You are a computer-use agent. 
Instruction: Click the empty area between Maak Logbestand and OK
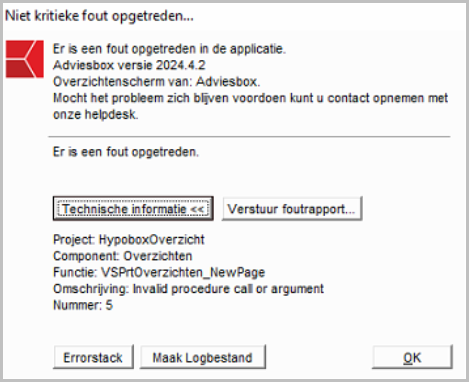point(319,357)
